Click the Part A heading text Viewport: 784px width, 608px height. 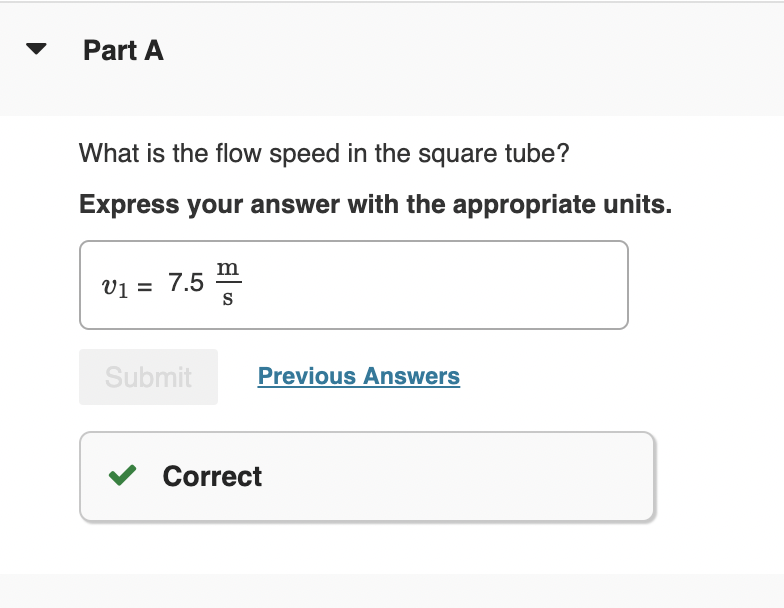click(123, 50)
